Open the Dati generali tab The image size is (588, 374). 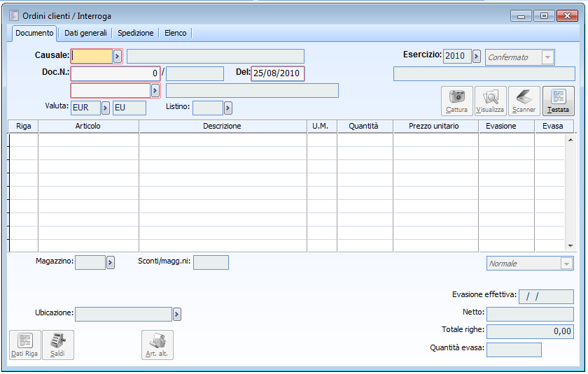[x=85, y=33]
